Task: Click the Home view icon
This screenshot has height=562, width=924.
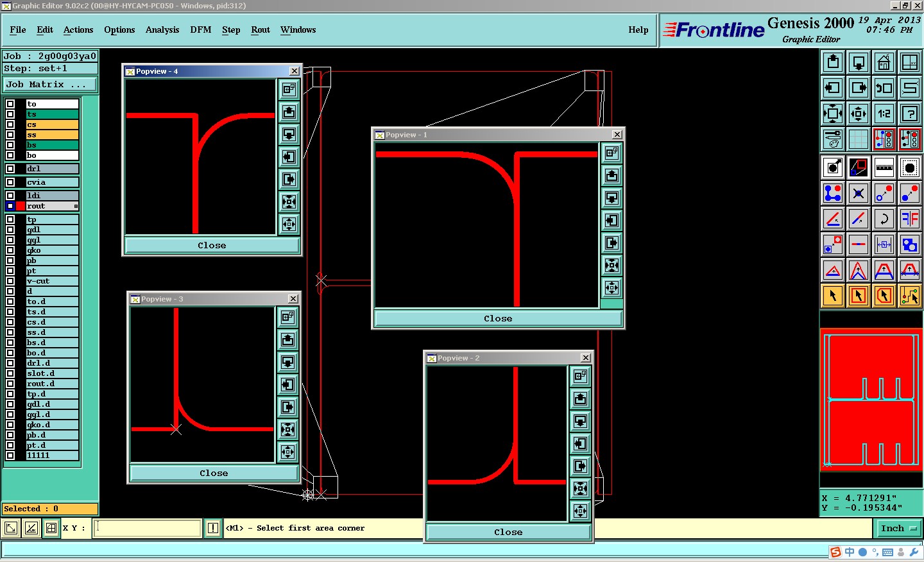Action: 884,62
